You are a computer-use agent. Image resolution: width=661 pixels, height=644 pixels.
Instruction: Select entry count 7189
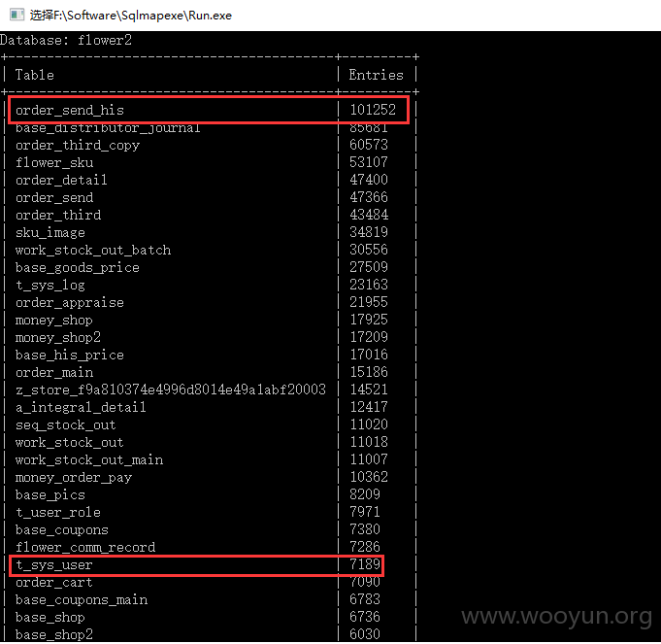pyautogui.click(x=365, y=564)
